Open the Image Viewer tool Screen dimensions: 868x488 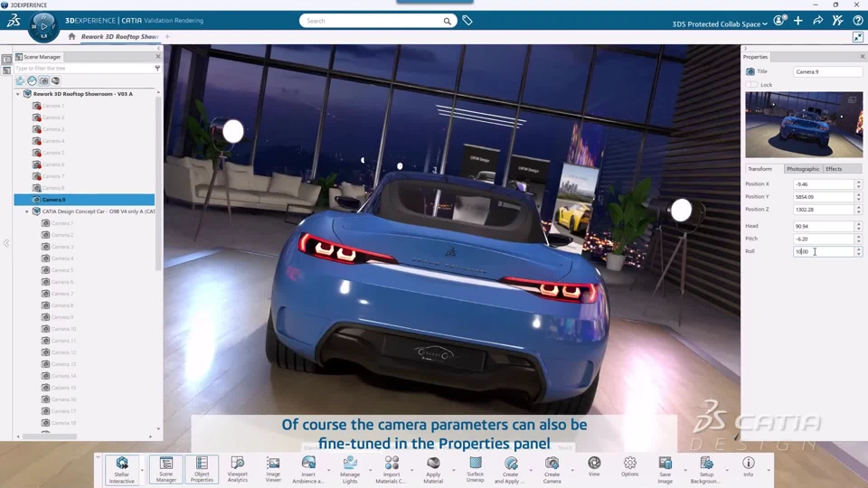tap(273, 469)
